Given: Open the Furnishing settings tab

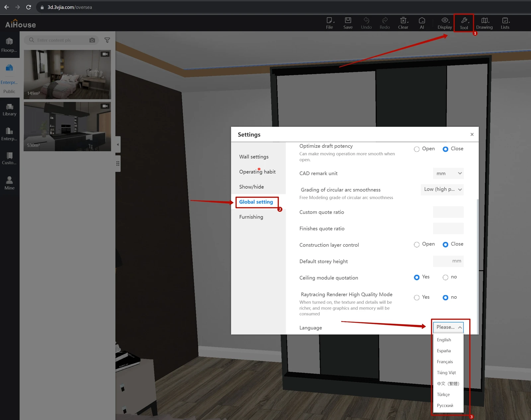Looking at the screenshot, I should pyautogui.click(x=251, y=217).
